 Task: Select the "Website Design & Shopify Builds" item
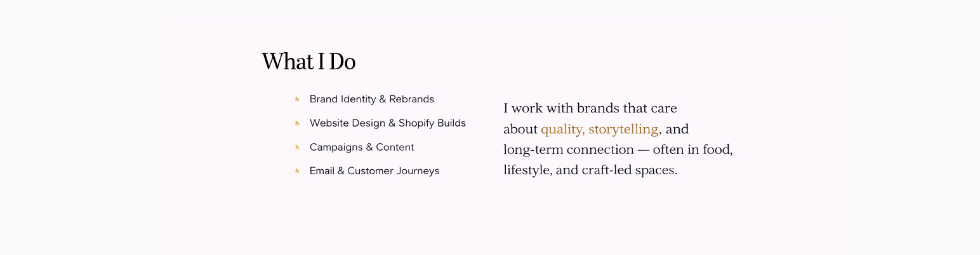click(x=387, y=123)
